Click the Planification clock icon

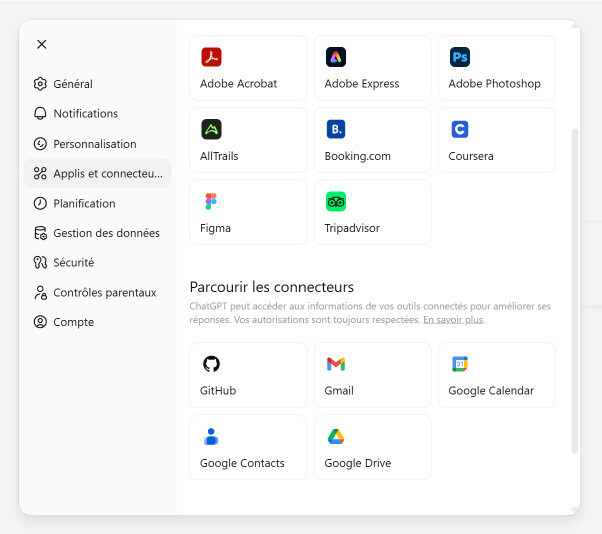point(40,203)
